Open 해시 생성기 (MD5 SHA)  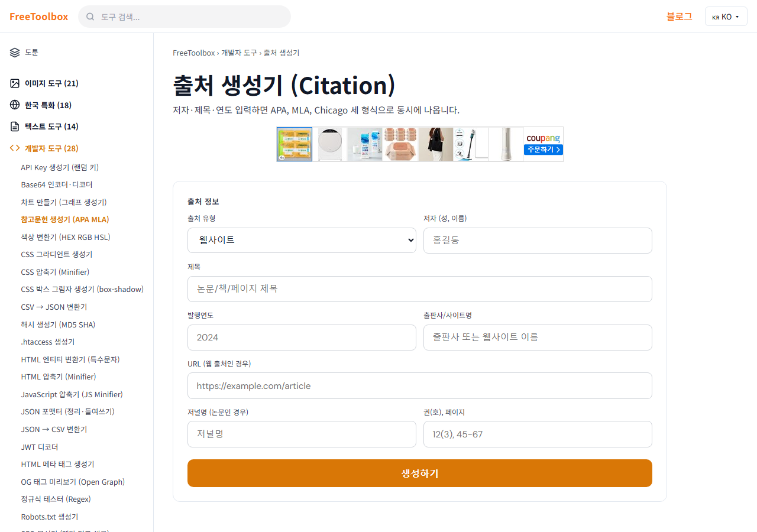[x=58, y=325]
